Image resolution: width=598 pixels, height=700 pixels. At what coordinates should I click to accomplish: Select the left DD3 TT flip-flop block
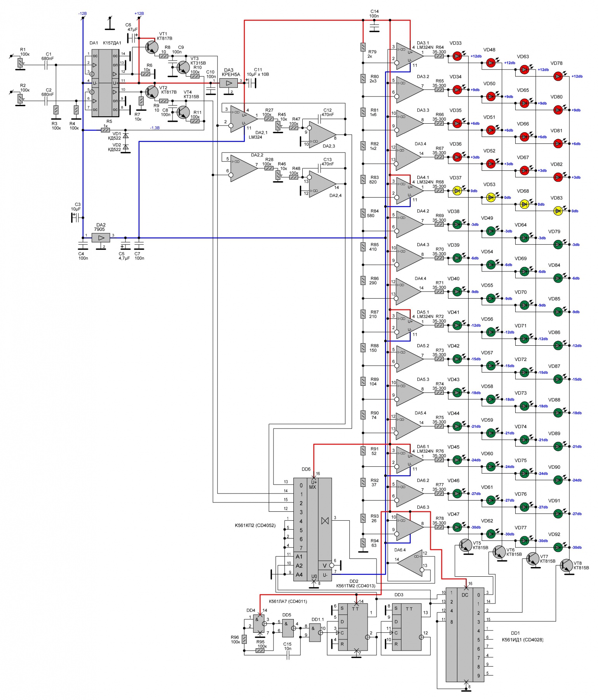353,627
